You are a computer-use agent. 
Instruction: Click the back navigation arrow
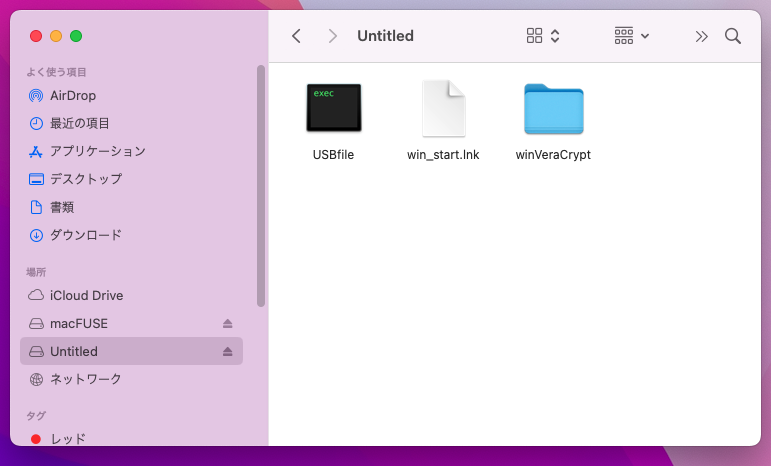click(x=296, y=36)
